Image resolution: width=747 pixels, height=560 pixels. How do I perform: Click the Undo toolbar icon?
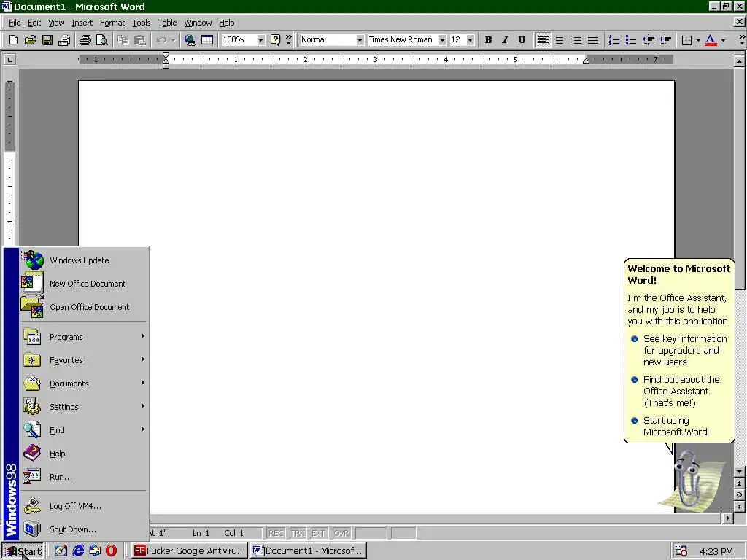(x=161, y=40)
